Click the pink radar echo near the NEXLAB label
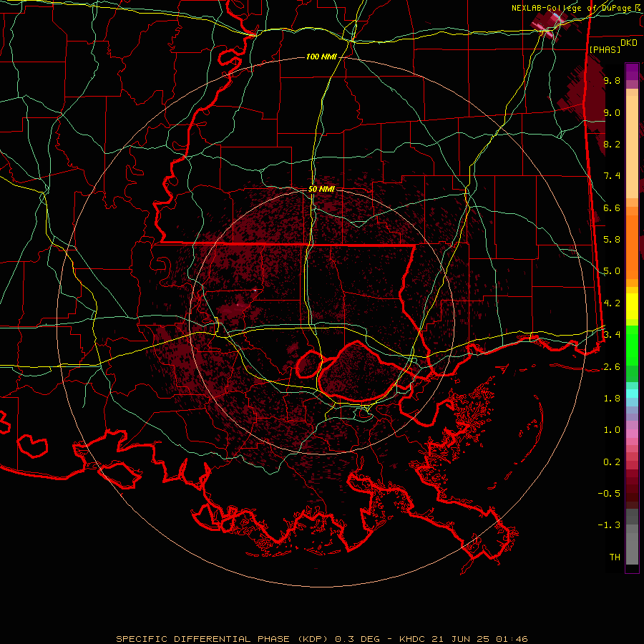Screen dimensions: 644x644 click(550, 26)
